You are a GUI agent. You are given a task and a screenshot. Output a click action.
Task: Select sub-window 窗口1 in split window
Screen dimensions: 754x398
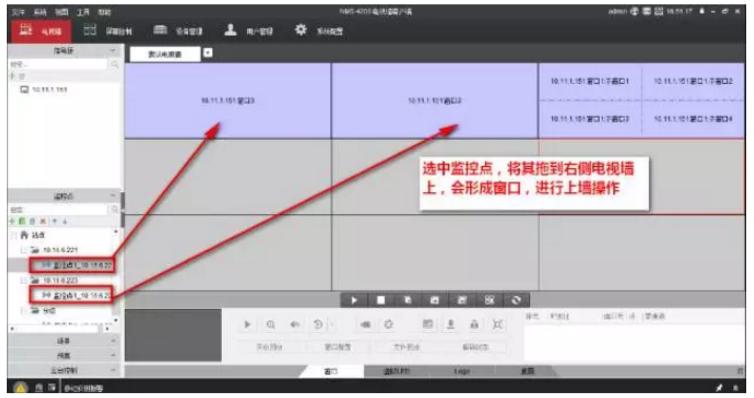[x=590, y=82]
